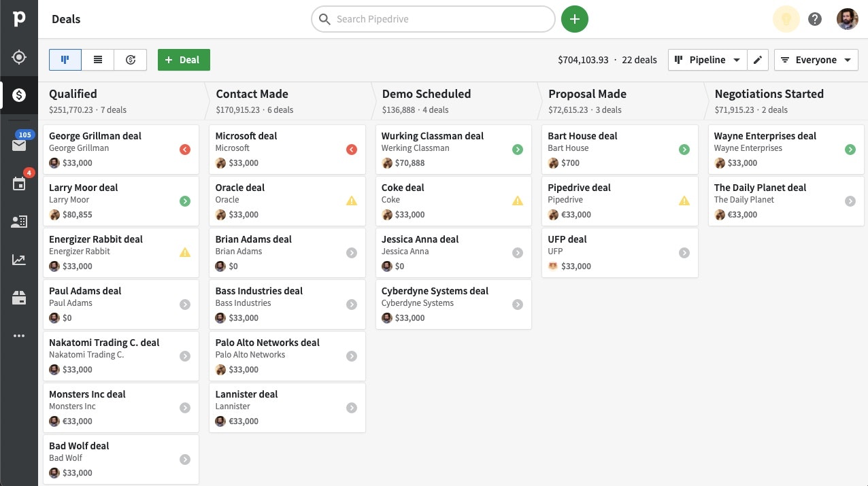Open the Pipeline selector dropdown
The width and height of the screenshot is (868, 486).
click(x=707, y=60)
